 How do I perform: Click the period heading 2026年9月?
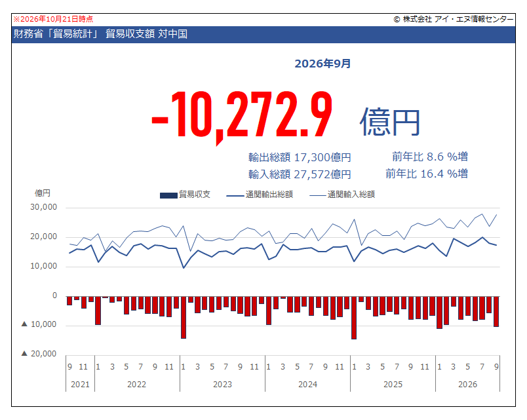(322, 64)
